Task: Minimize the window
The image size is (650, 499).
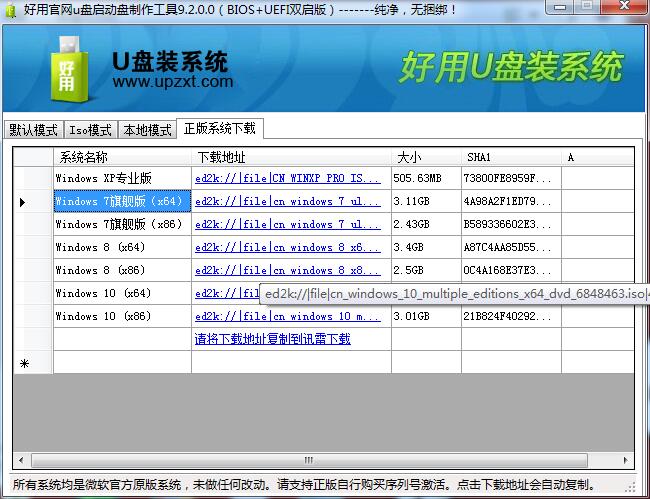Action: (x=560, y=7)
